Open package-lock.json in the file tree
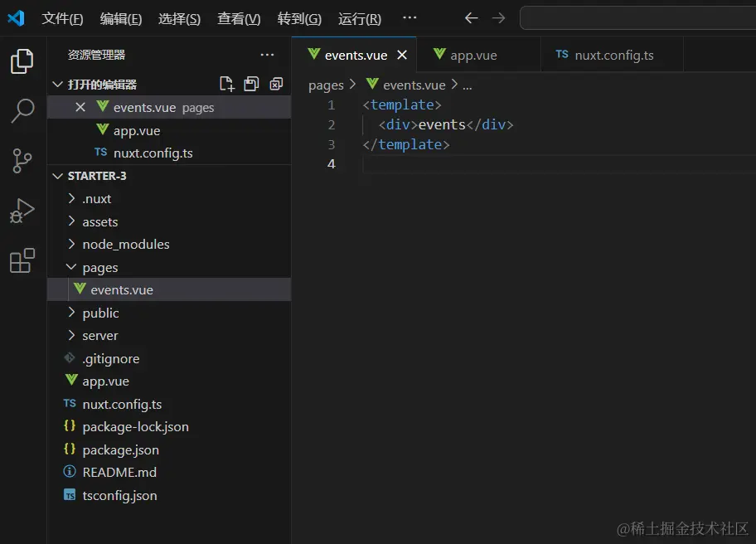Viewport: 756px width, 544px height. 169,427
